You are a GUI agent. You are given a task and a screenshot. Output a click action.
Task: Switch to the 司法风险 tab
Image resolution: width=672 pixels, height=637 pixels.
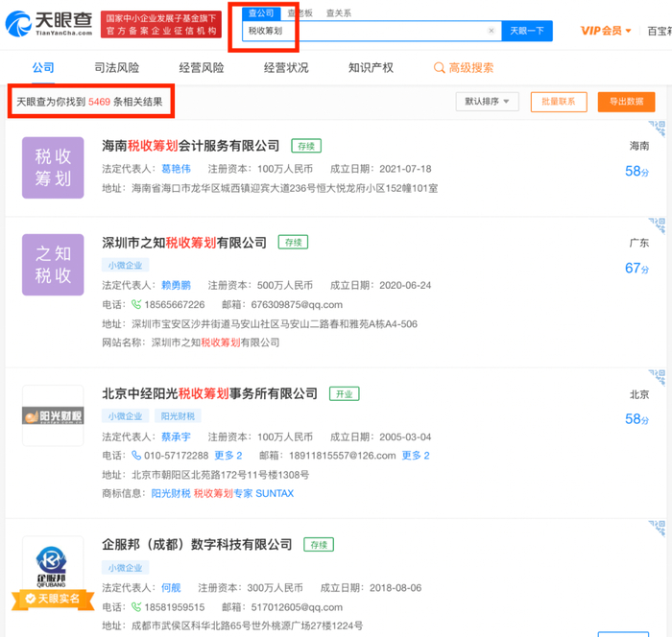click(x=116, y=68)
